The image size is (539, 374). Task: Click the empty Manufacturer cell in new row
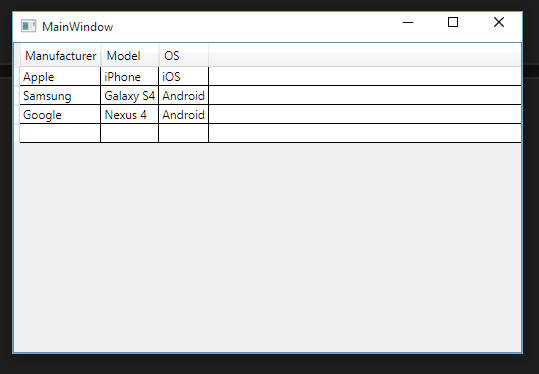(60, 133)
